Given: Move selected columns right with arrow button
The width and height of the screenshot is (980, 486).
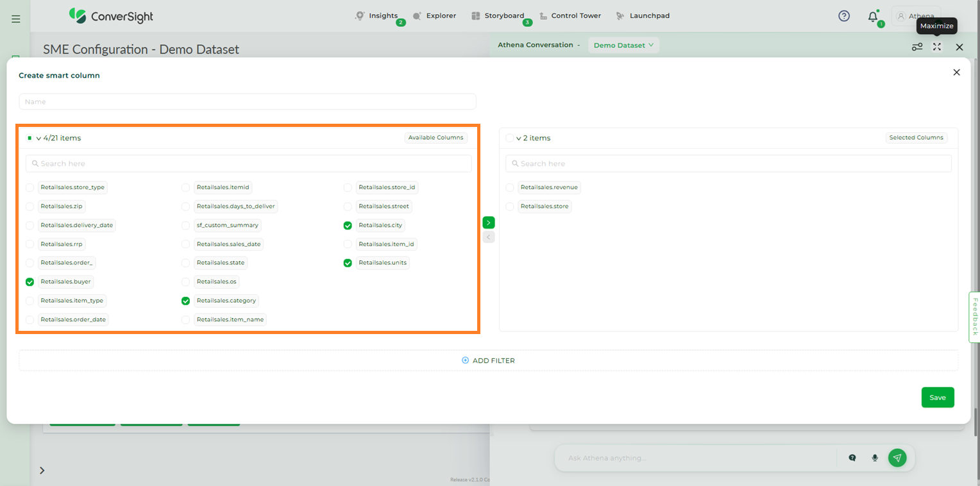Looking at the screenshot, I should click(x=489, y=222).
